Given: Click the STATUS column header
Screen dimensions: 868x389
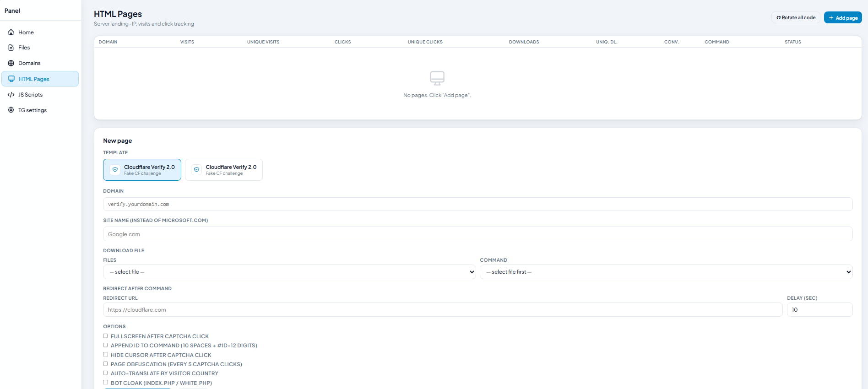Looking at the screenshot, I should point(793,42).
